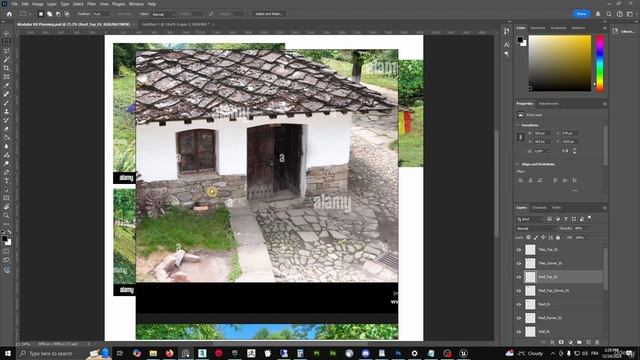Toggle lock transparent pixels
This screenshot has height=360, width=640.
(529, 238)
